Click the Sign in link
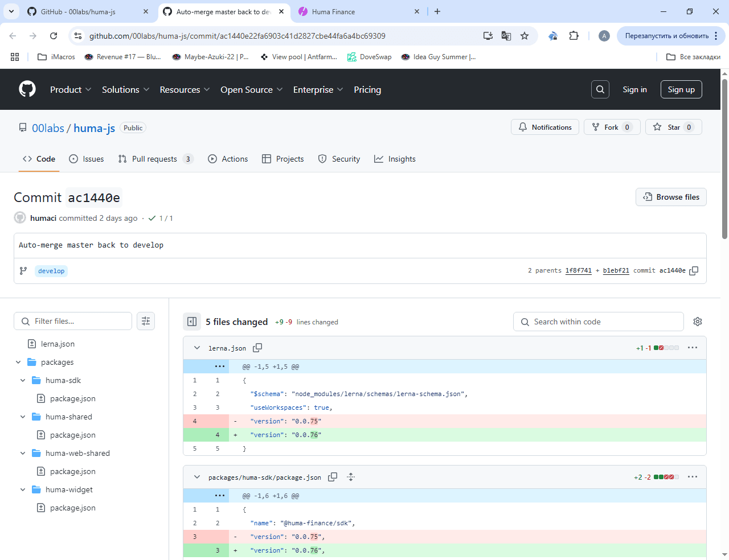This screenshot has height=560, width=729. point(634,89)
